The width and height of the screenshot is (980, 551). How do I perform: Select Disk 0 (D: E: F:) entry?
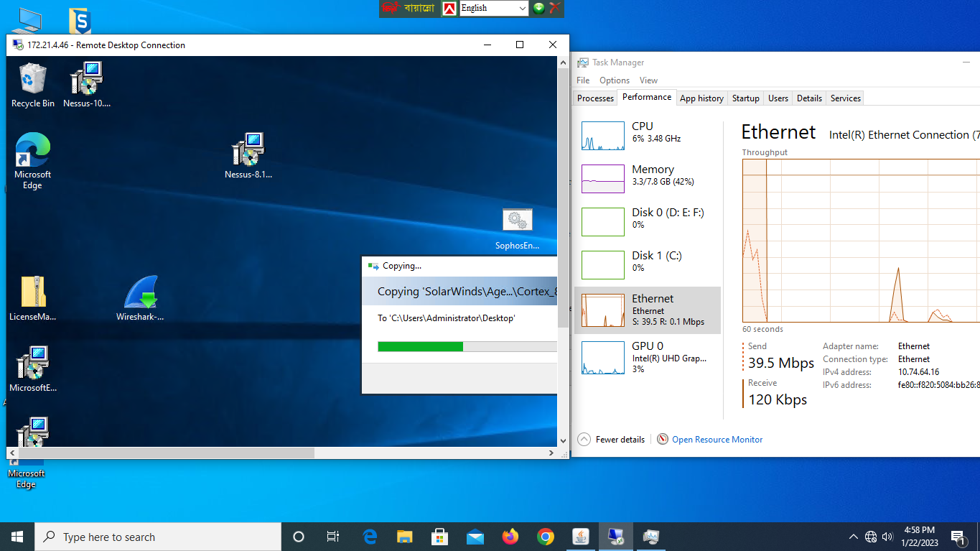coord(648,222)
